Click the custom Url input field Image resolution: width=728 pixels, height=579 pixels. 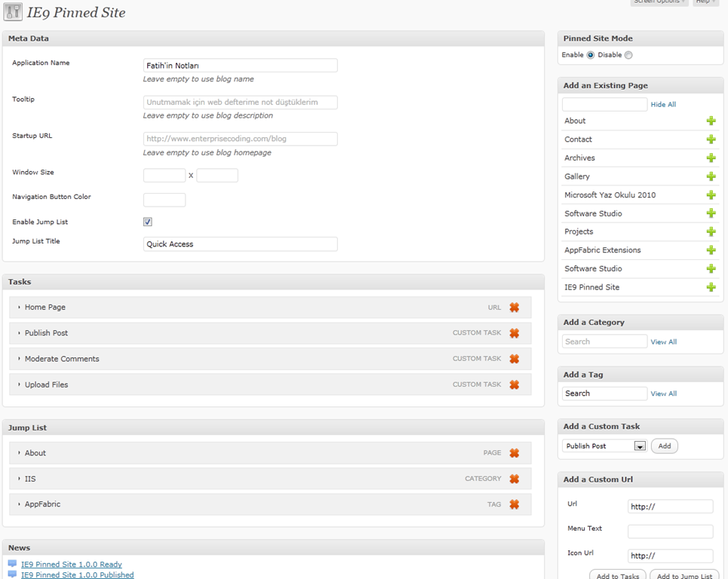(x=671, y=507)
